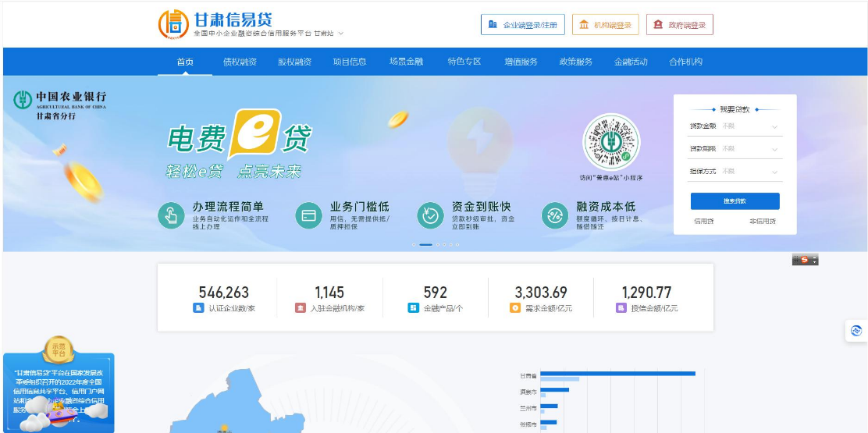Click the 入驻金融机构 red bank icon
Screen dimensions: 868x433
(300, 308)
